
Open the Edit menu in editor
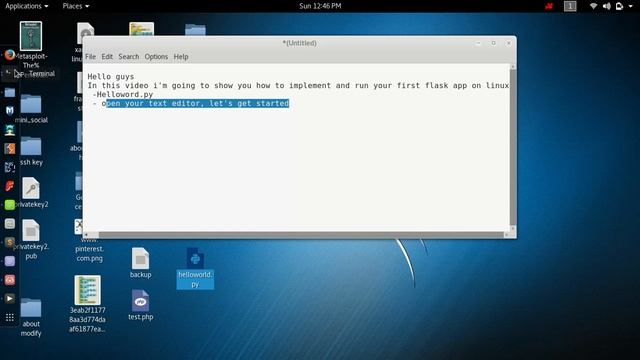coord(107,57)
